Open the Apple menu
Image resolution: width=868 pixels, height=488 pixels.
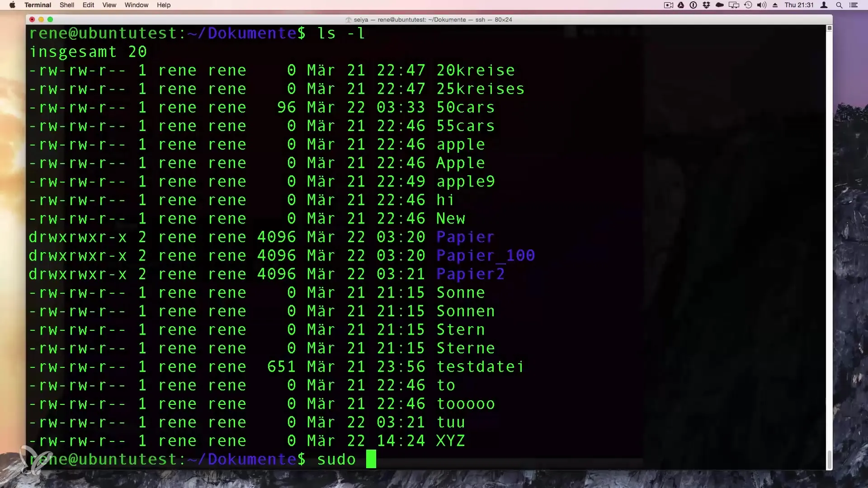[x=12, y=5]
